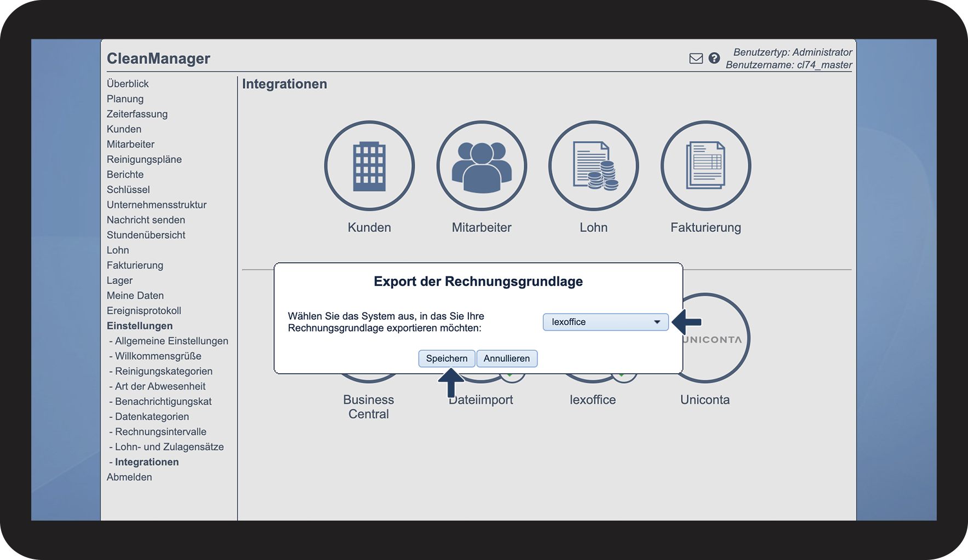968x560 pixels.
Task: Open Zeiterfassung in the sidebar
Action: point(137,114)
